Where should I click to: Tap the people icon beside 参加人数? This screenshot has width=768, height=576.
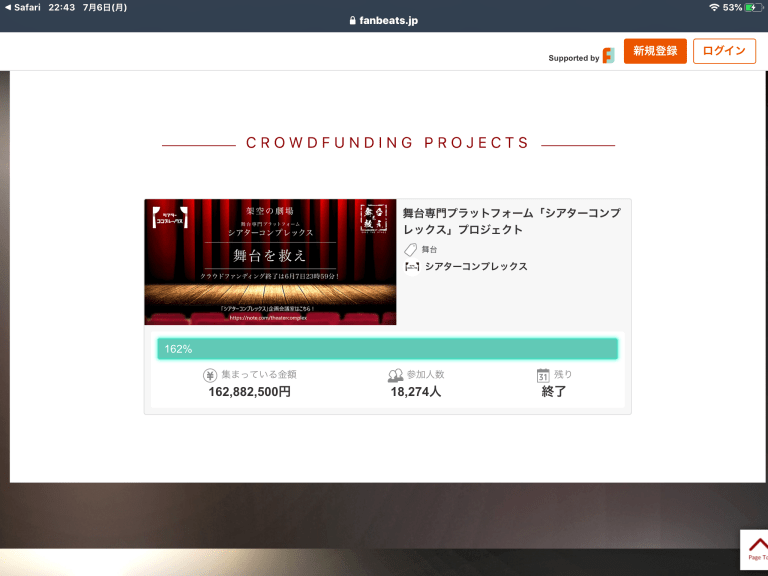[x=395, y=375]
